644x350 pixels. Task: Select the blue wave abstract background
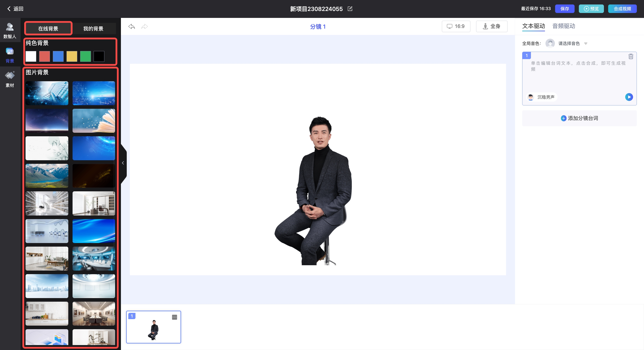[x=94, y=231]
